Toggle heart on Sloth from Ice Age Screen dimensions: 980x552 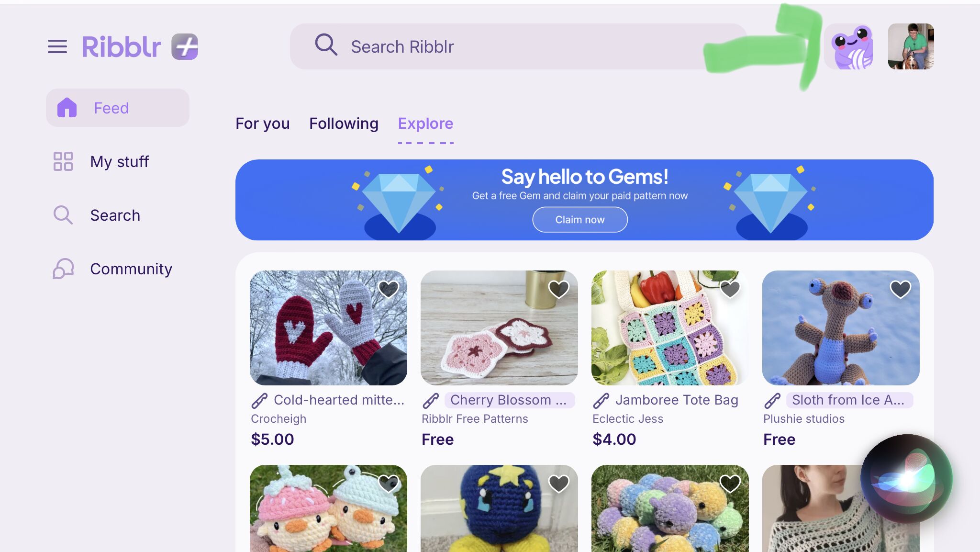coord(900,289)
